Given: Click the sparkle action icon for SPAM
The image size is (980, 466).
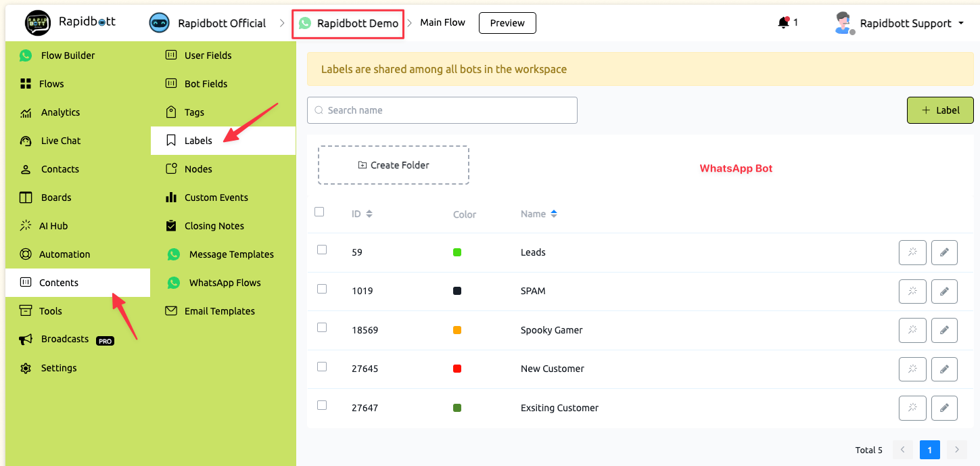Looking at the screenshot, I should (x=912, y=292).
